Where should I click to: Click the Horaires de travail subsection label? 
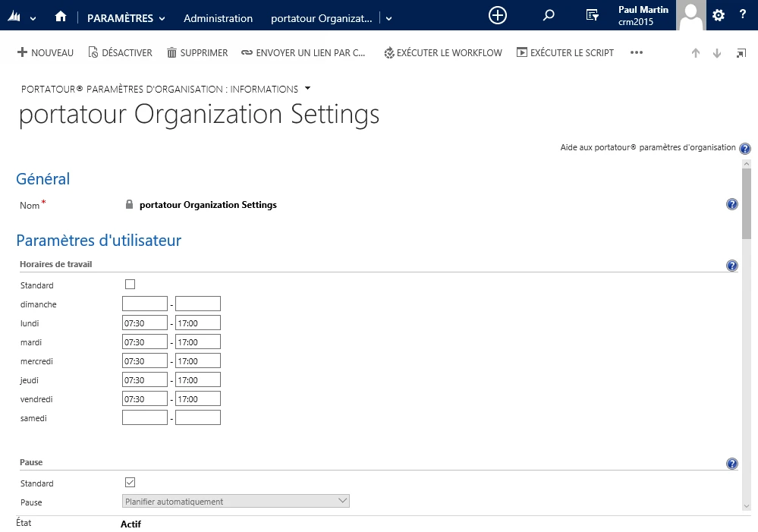(x=55, y=264)
